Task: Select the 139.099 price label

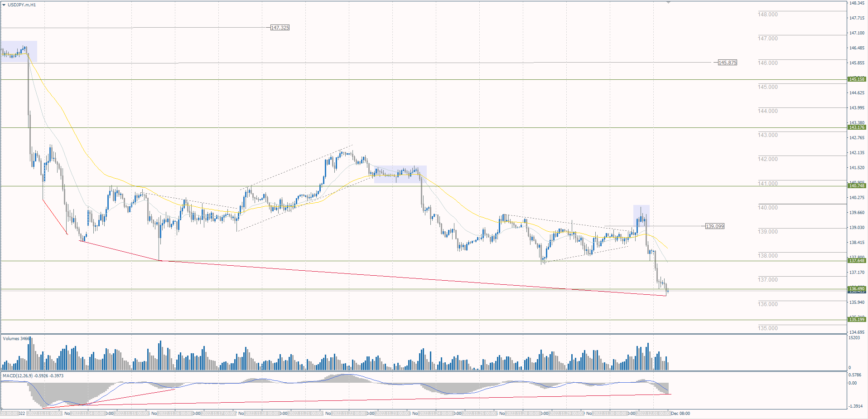Action: point(714,226)
